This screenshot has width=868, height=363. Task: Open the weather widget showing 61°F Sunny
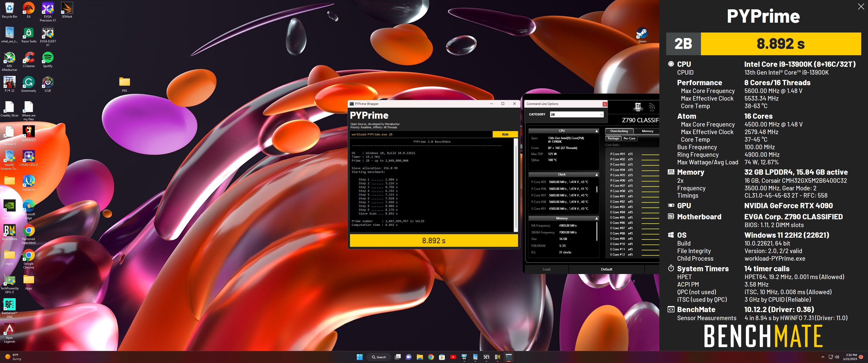pyautogui.click(x=13, y=357)
